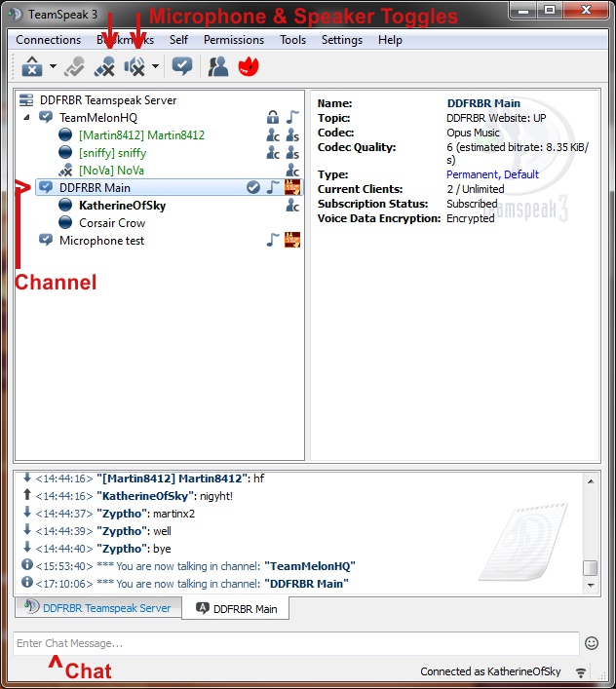Open the smiley emoticon picker

[x=592, y=643]
